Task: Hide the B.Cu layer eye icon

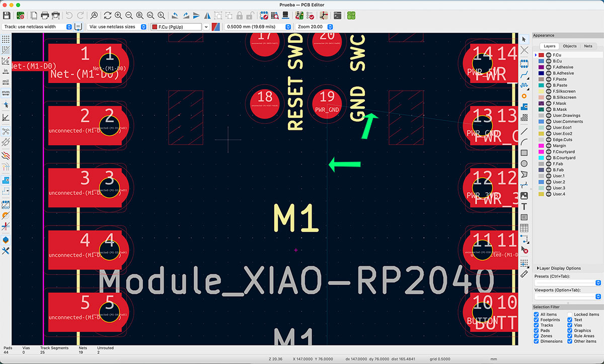Action: pyautogui.click(x=548, y=61)
